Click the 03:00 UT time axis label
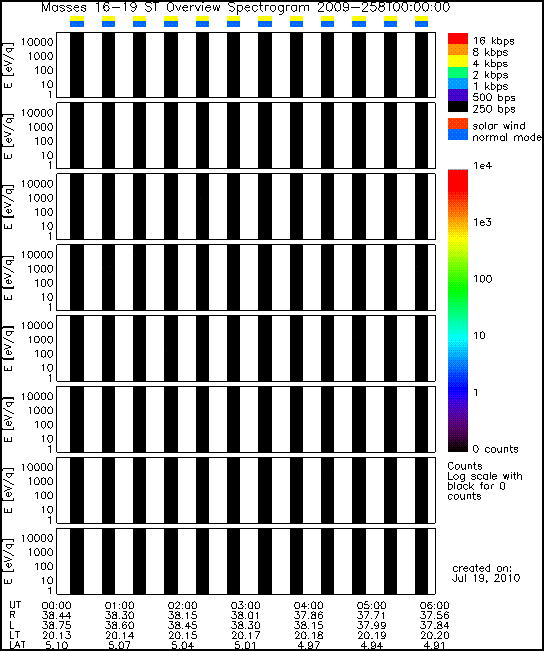The width and height of the screenshot is (544, 651). pyautogui.click(x=245, y=605)
